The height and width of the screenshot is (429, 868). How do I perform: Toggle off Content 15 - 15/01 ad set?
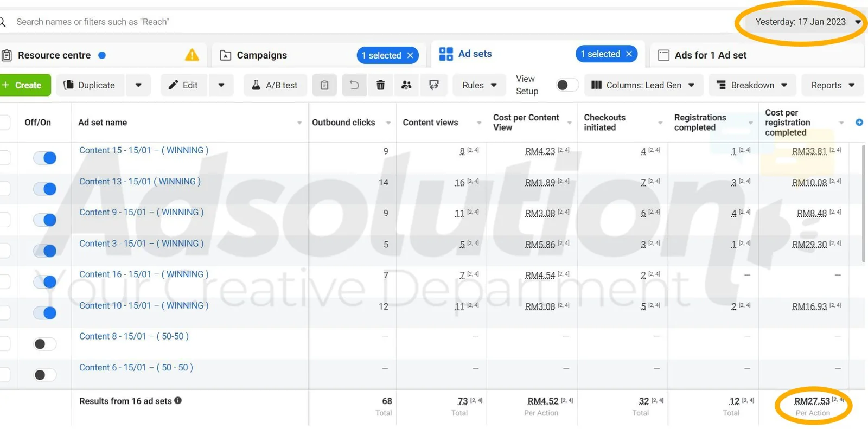(45, 158)
